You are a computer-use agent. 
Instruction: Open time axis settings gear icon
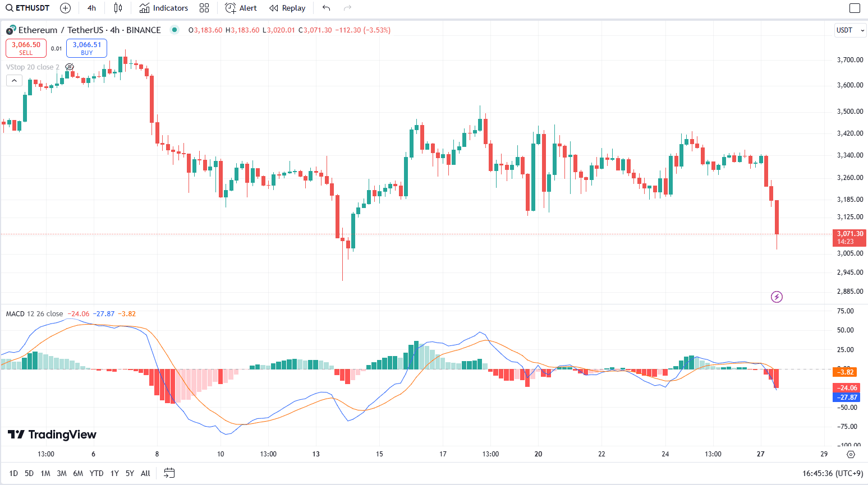851,454
